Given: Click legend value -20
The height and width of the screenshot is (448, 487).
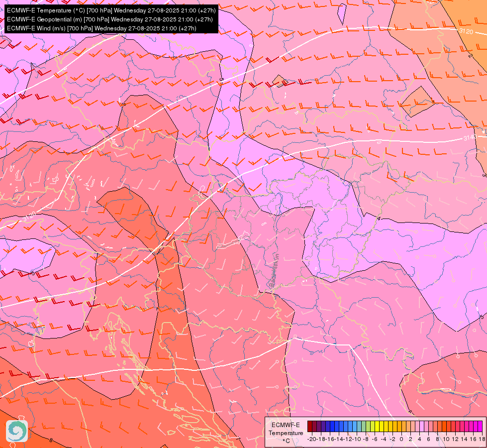Looking at the screenshot, I should tap(312, 439).
